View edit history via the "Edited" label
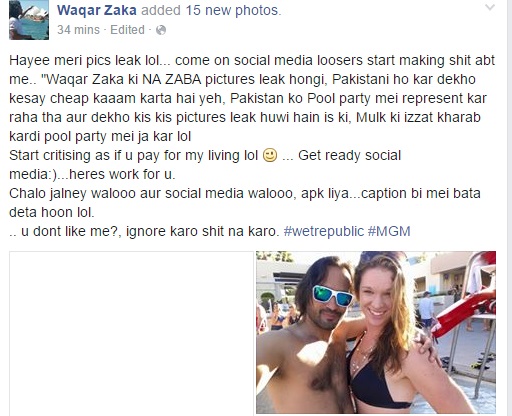512x416 pixels. (127, 30)
